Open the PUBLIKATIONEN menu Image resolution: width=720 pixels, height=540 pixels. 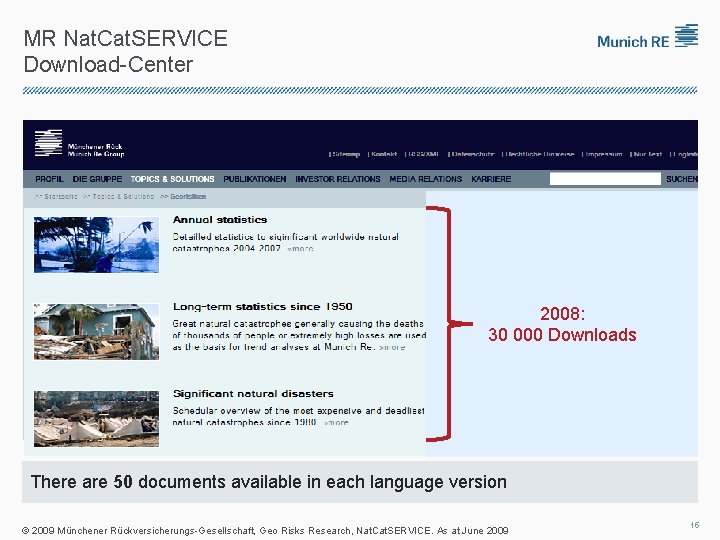(x=255, y=179)
